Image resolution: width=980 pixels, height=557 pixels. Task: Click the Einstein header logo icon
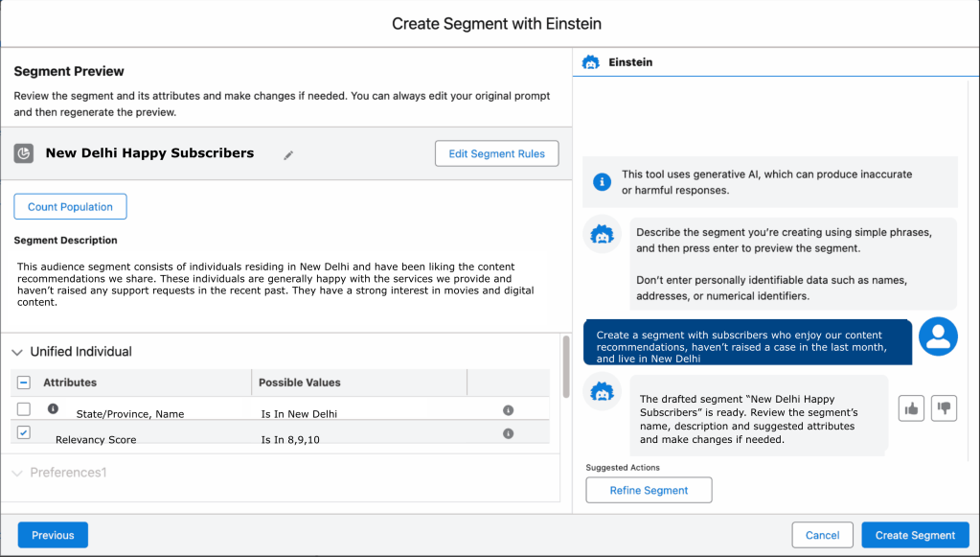[x=591, y=62]
